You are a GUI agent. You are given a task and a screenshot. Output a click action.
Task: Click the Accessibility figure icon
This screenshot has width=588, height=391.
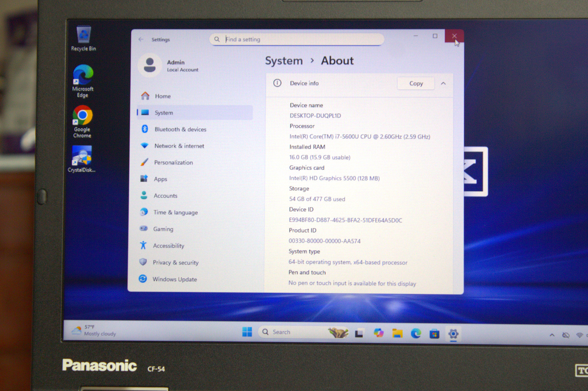143,245
